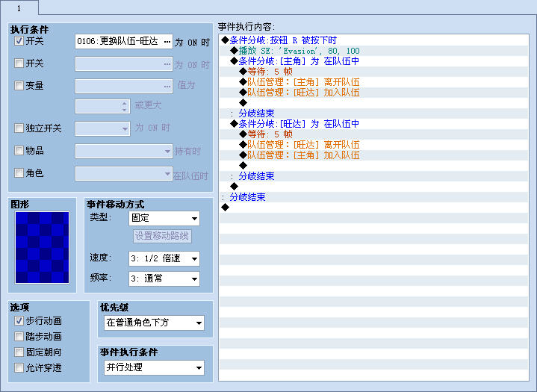Select the final empty command diamond line
The height and width of the screenshot is (392, 537).
[373, 208]
